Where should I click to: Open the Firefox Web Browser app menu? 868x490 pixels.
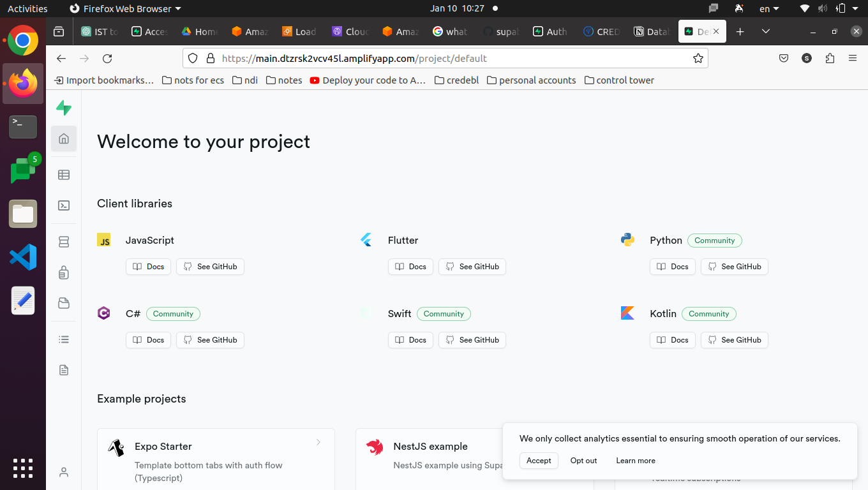(x=125, y=8)
